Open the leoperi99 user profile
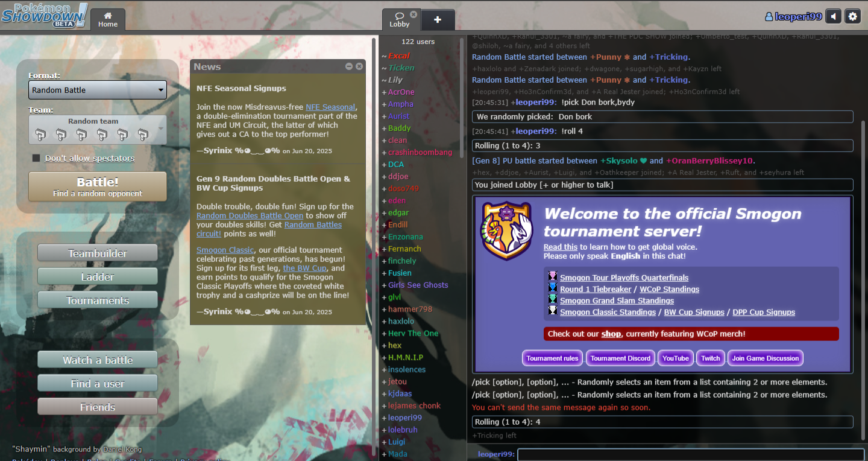The image size is (868, 461). click(x=793, y=16)
